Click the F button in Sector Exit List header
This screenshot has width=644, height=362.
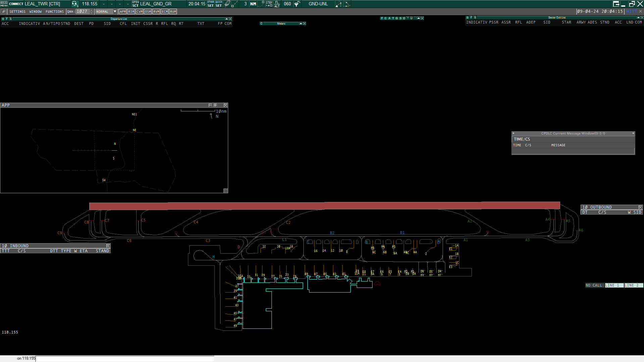tap(471, 17)
